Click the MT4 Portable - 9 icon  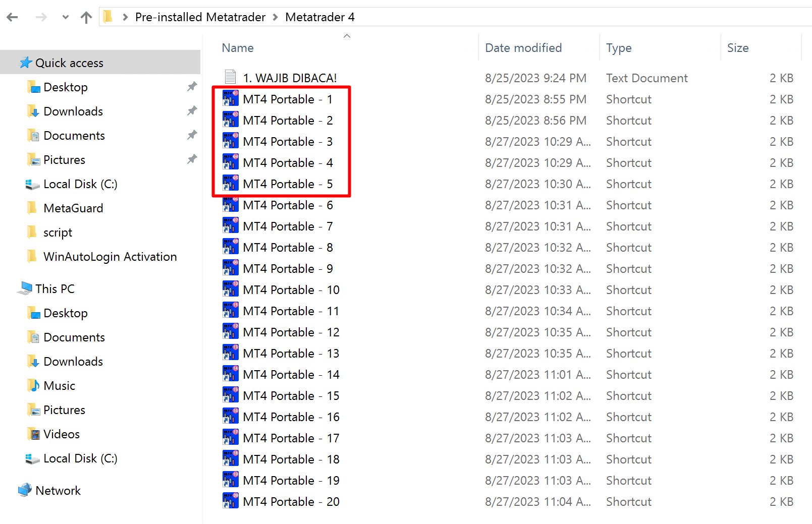(x=231, y=268)
